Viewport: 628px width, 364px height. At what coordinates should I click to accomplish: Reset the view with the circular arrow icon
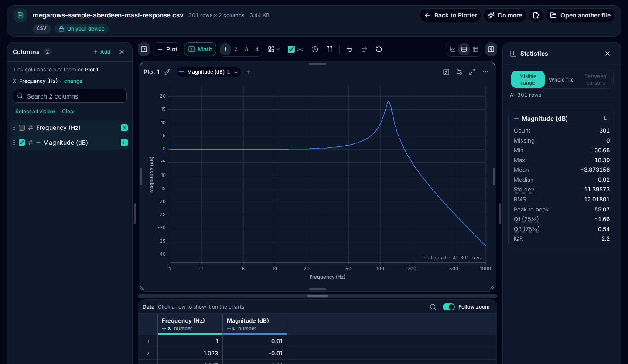(x=379, y=49)
